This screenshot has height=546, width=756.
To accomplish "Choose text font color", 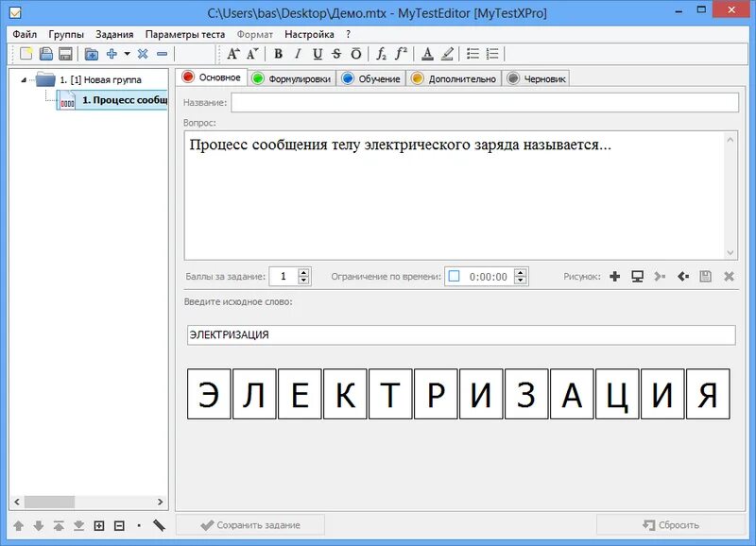I will click(427, 54).
